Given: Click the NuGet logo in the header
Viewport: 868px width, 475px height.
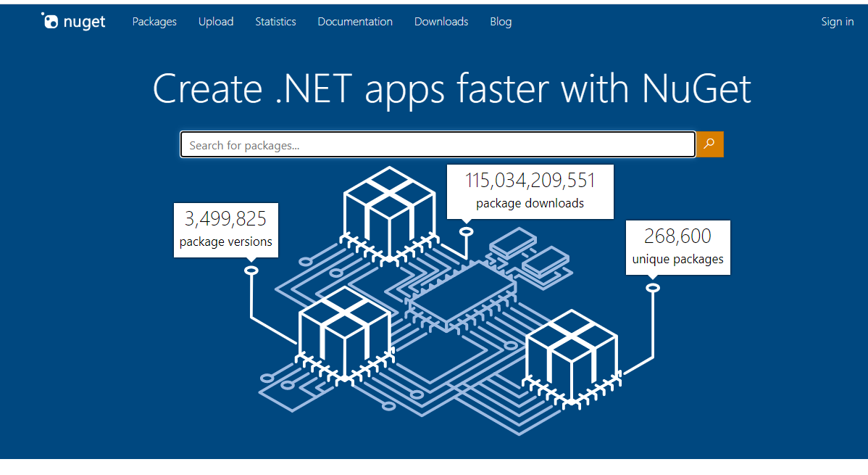Looking at the screenshot, I should click(x=73, y=22).
